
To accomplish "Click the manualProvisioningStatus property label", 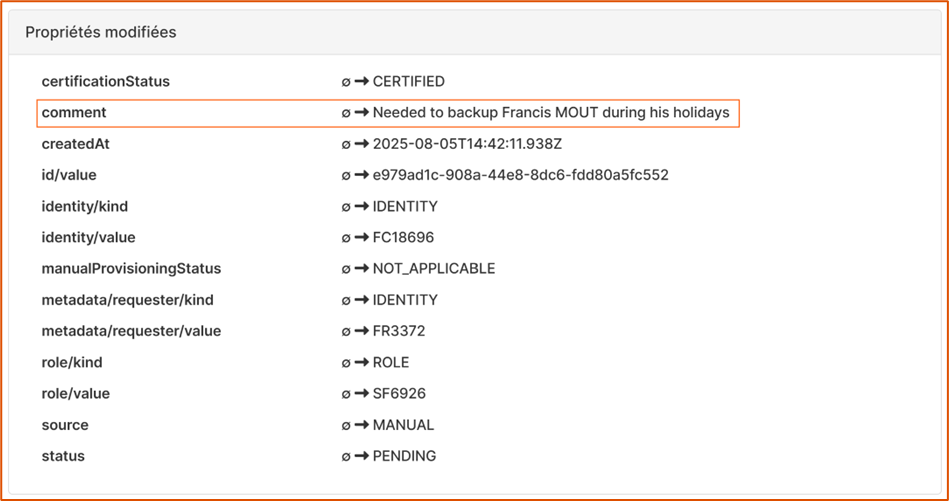I will [131, 268].
